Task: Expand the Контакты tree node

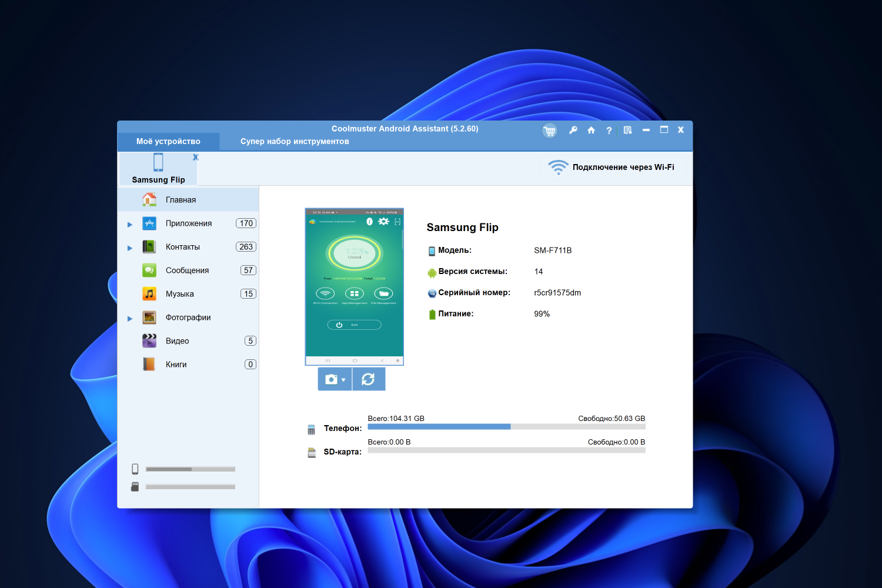Action: (130, 248)
